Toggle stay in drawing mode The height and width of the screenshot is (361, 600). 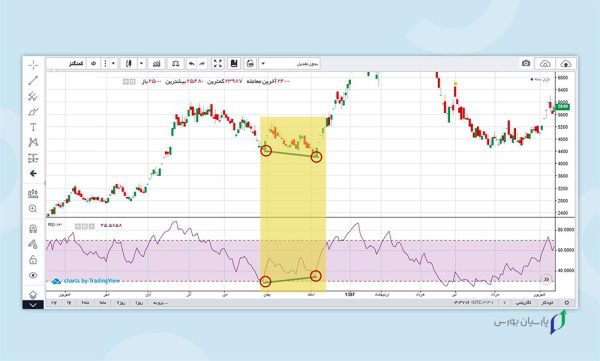[x=33, y=244]
